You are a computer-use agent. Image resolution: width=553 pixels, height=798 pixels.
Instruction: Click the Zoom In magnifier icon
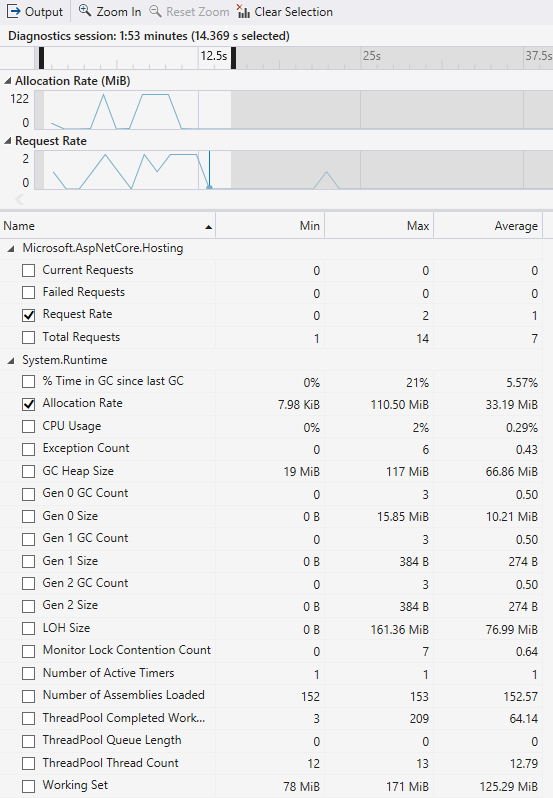click(85, 11)
